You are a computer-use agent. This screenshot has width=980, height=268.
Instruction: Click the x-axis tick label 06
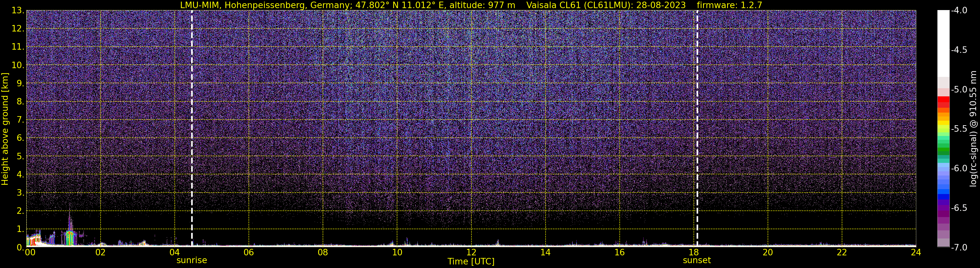[x=249, y=252]
